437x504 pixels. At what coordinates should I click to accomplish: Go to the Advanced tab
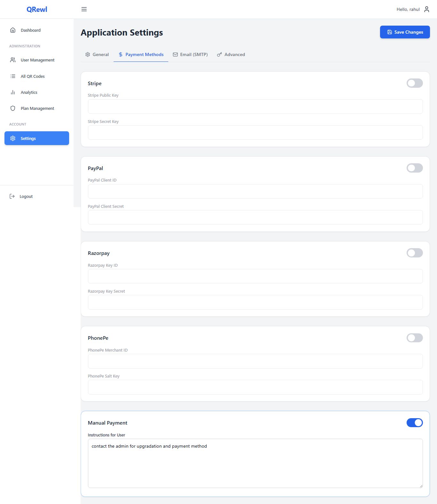coord(231,54)
